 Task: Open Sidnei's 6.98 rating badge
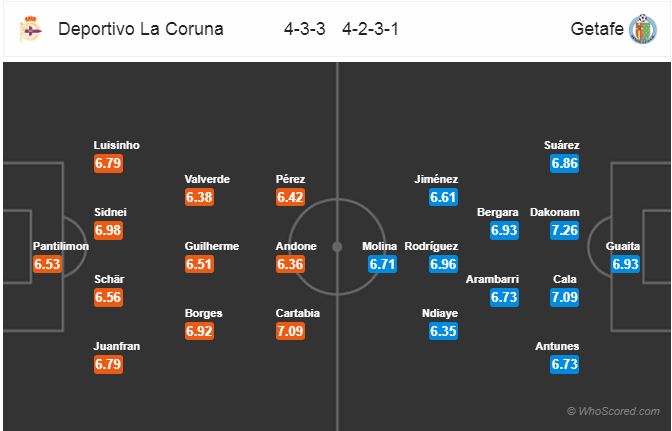tap(108, 230)
